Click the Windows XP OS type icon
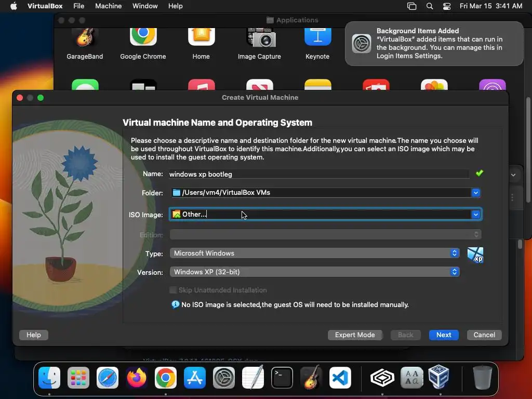Screen dimensions: 532x399 tap(475, 255)
